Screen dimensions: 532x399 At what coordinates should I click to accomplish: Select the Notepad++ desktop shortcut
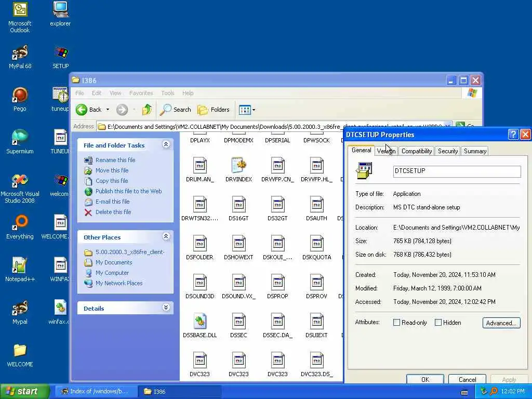point(20,270)
